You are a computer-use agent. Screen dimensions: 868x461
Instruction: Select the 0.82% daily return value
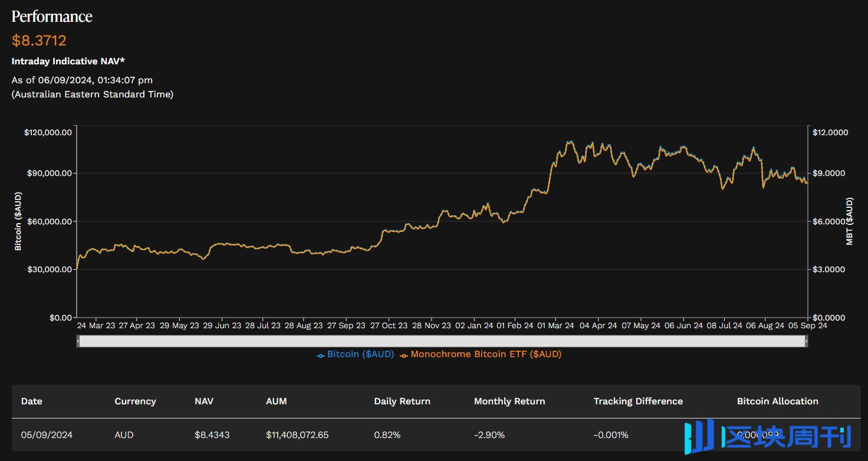click(387, 435)
